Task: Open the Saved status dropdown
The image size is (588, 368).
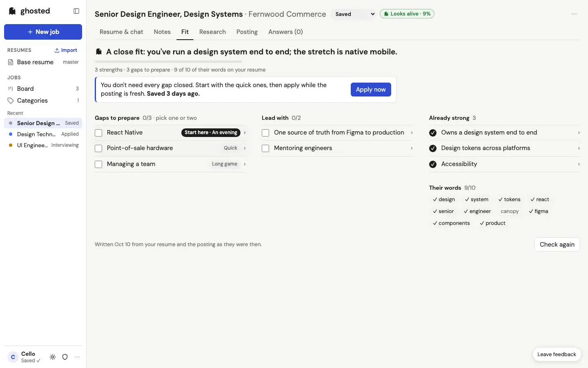Action: click(x=354, y=14)
